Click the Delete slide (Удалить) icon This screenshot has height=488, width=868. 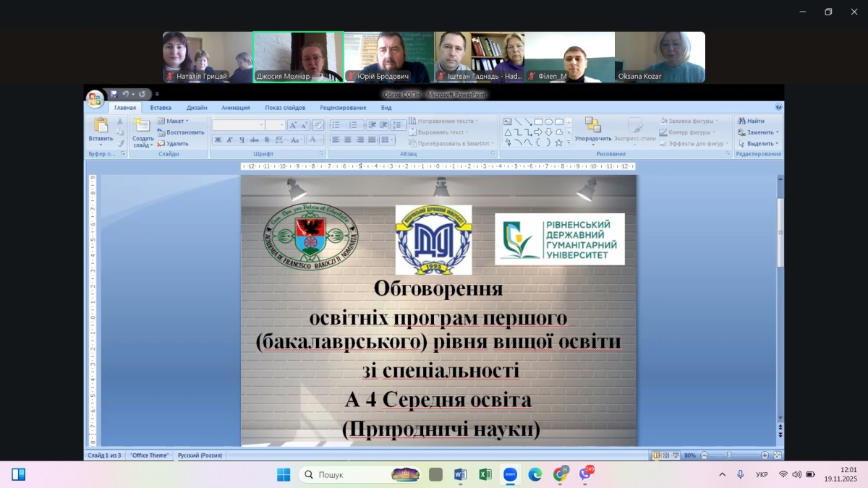coord(173,143)
